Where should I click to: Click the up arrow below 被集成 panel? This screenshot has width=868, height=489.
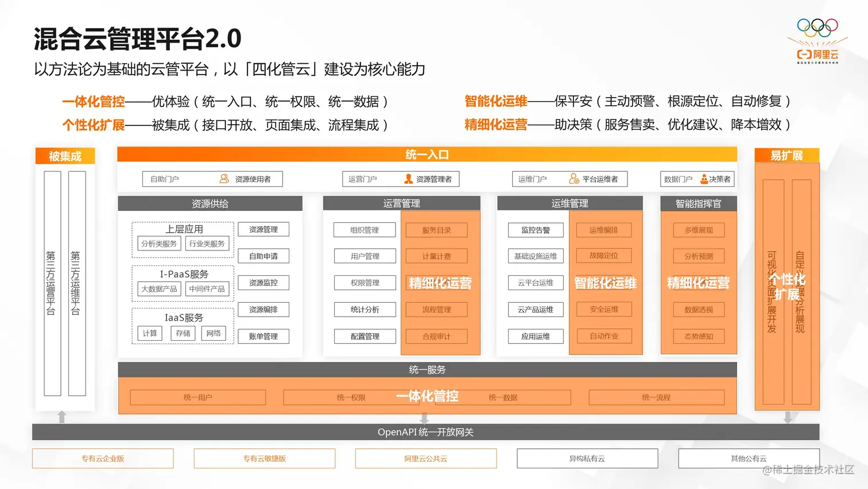[x=62, y=417]
